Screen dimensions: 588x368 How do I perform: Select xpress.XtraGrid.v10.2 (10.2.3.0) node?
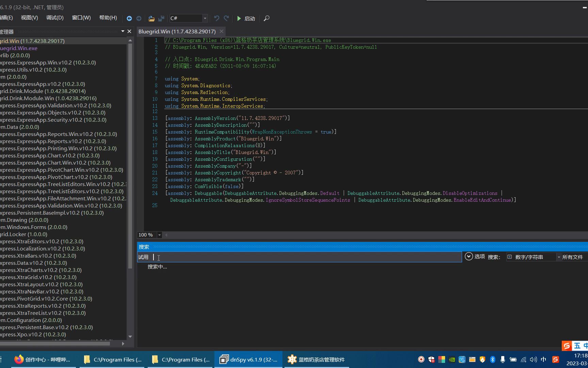(x=38, y=277)
